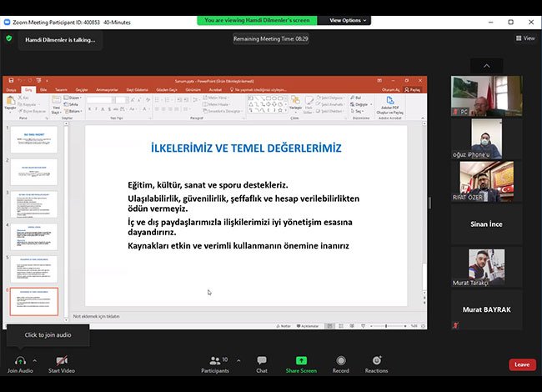
Task: Adjust the PowerPoint zoom slider handle
Action: pos(386,326)
